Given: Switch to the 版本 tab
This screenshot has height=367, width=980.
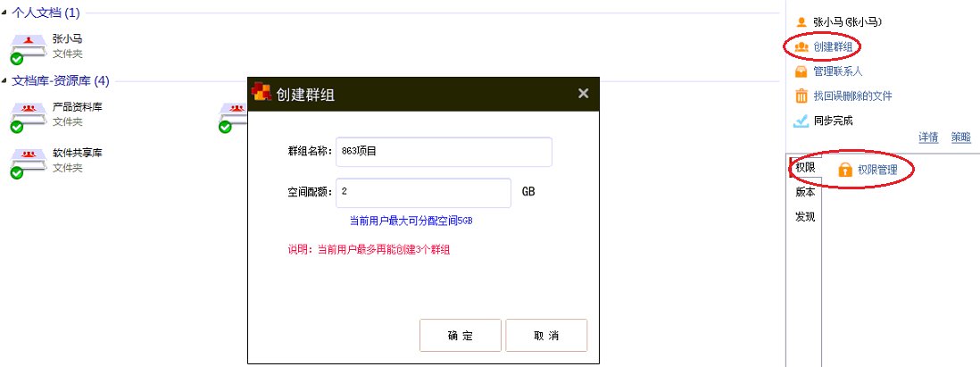Looking at the screenshot, I should coord(805,193).
